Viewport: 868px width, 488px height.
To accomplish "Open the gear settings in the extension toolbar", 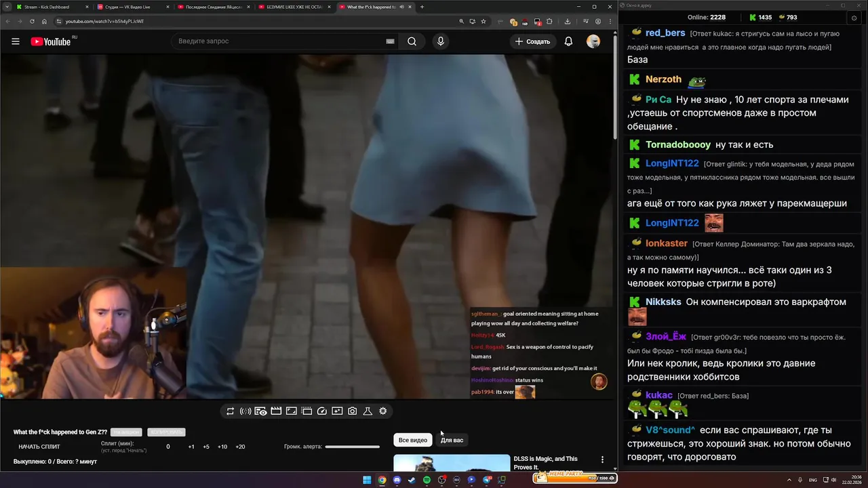I will [x=383, y=411].
